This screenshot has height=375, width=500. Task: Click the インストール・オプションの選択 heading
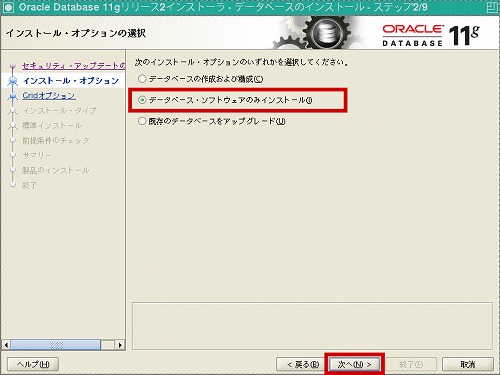76,33
